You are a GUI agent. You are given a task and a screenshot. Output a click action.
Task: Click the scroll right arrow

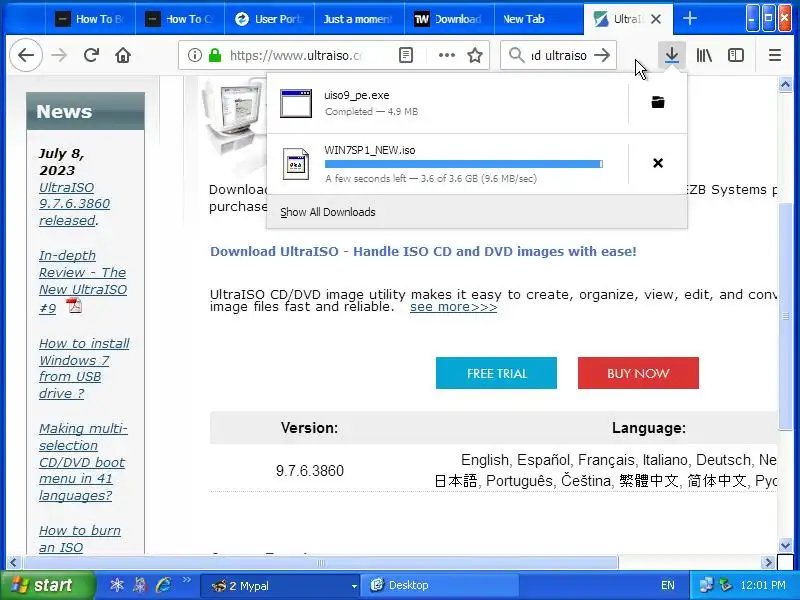[x=768, y=563]
